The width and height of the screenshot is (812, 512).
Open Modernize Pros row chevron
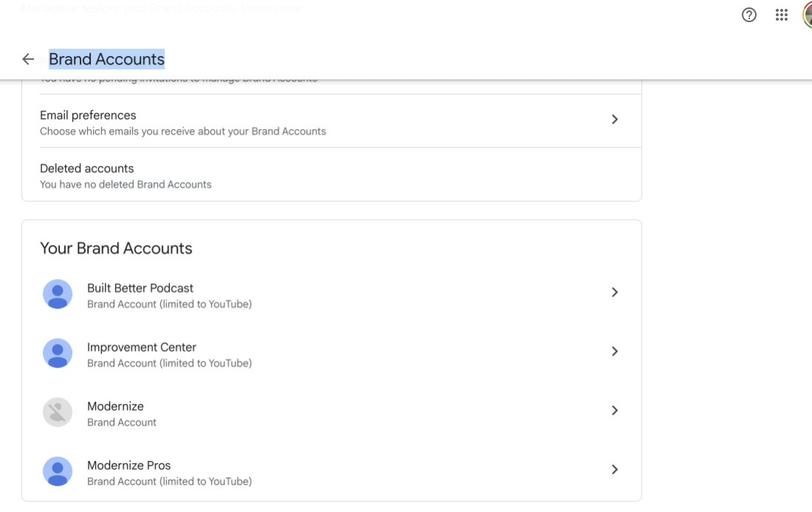[615, 469]
